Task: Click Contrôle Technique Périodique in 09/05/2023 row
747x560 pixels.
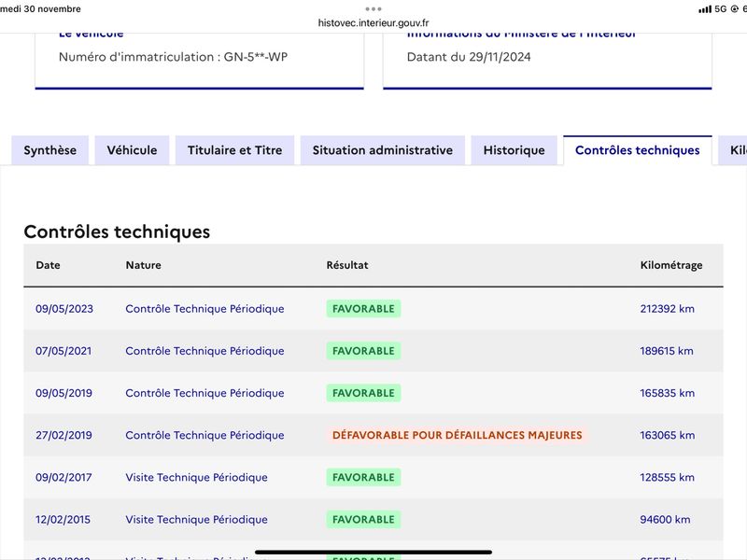Action: pyautogui.click(x=204, y=309)
